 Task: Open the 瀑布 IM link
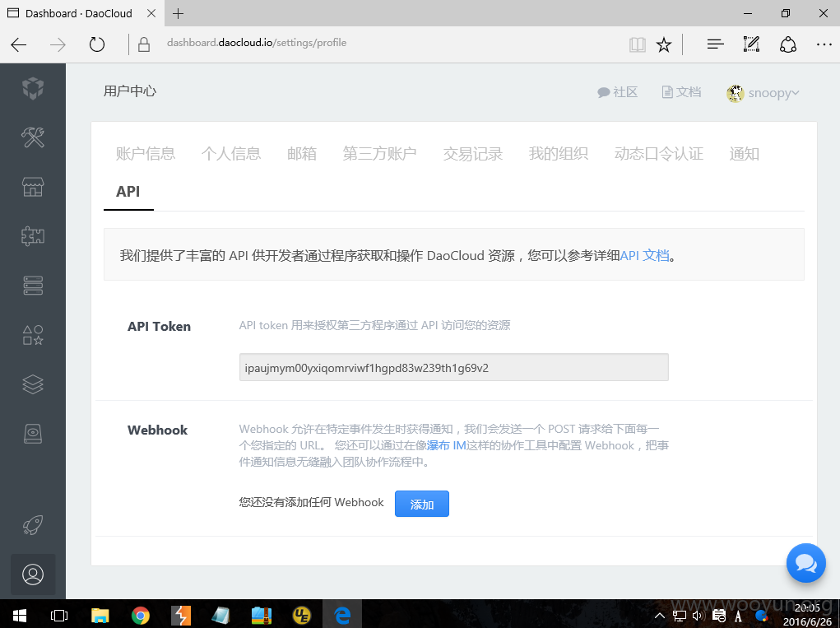tap(446, 445)
